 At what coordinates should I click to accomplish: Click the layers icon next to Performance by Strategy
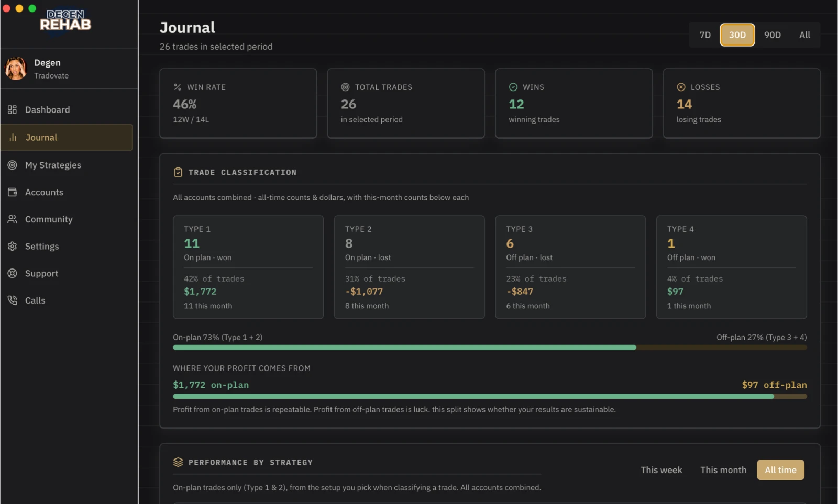coord(178,462)
